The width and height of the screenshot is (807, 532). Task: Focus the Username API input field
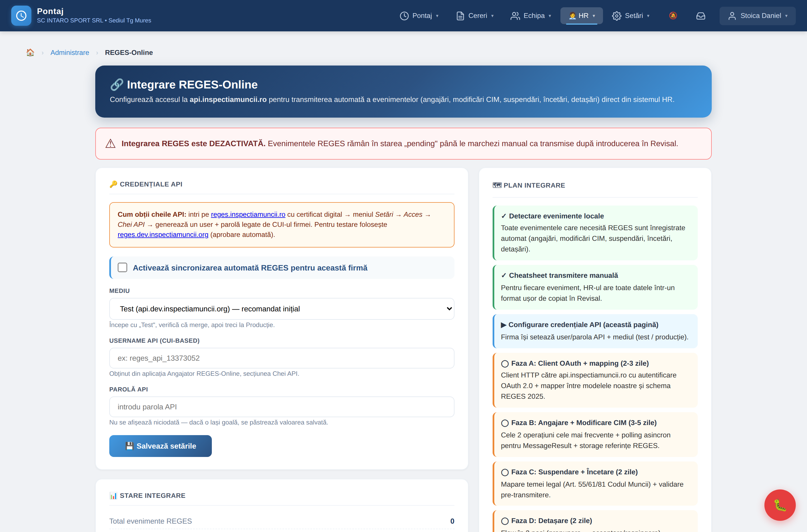pyautogui.click(x=281, y=358)
